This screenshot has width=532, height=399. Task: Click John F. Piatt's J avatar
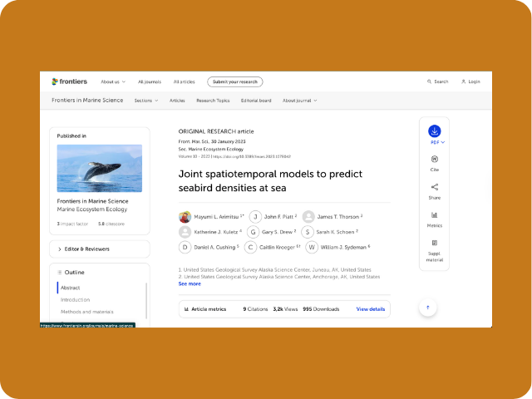click(255, 217)
